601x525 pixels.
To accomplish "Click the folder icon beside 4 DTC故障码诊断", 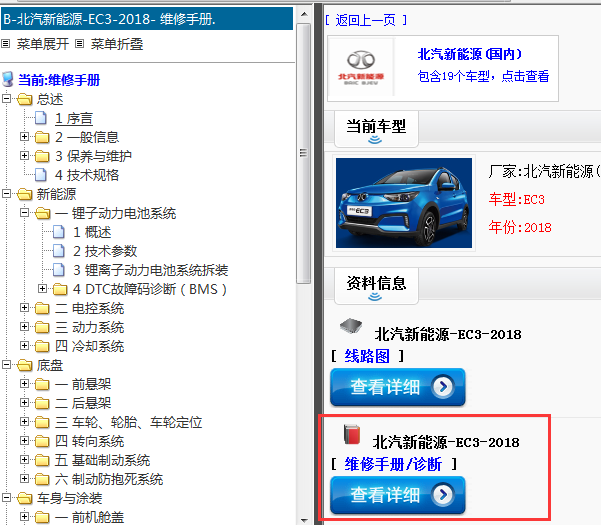I will point(60,289).
